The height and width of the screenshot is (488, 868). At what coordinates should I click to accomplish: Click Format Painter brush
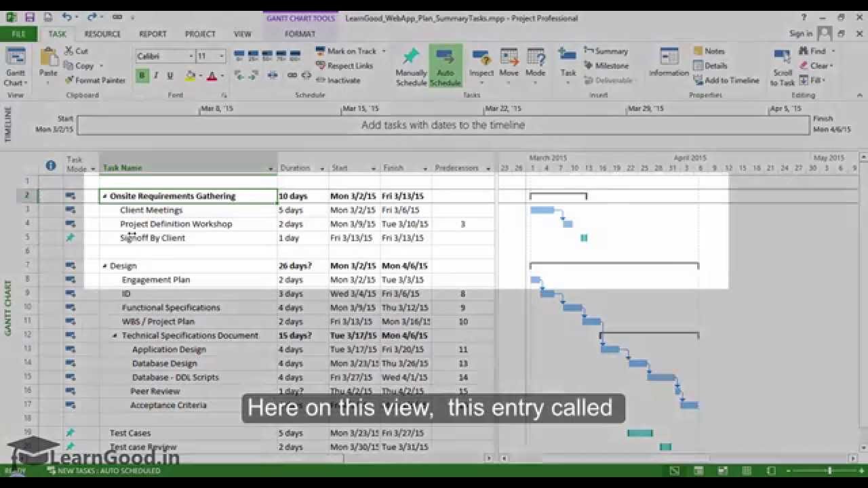[x=95, y=80]
